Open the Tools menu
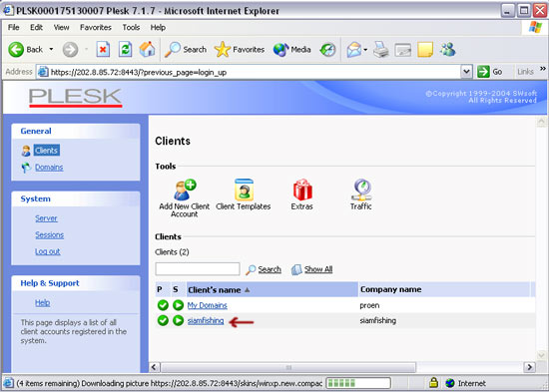This screenshot has width=549, height=392. (131, 27)
